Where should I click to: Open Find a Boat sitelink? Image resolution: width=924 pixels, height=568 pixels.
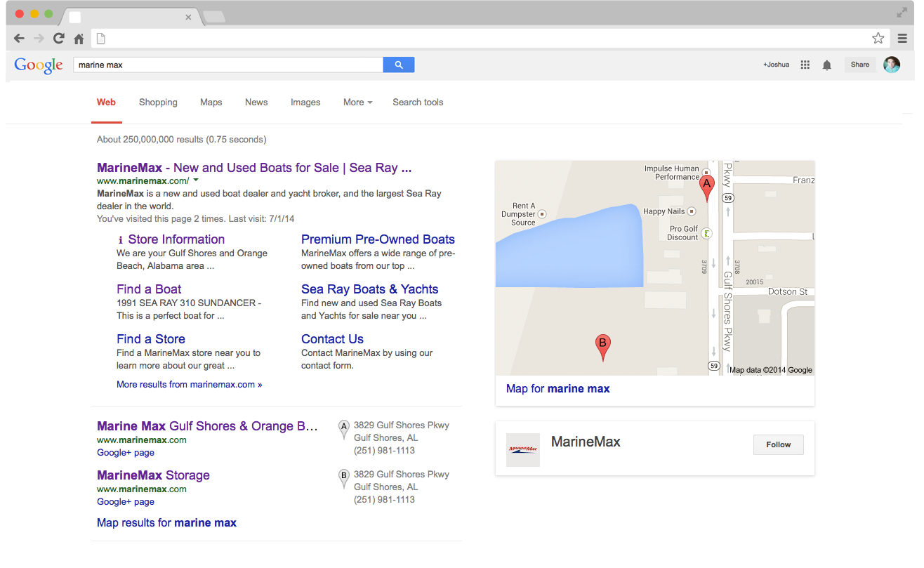click(x=149, y=289)
